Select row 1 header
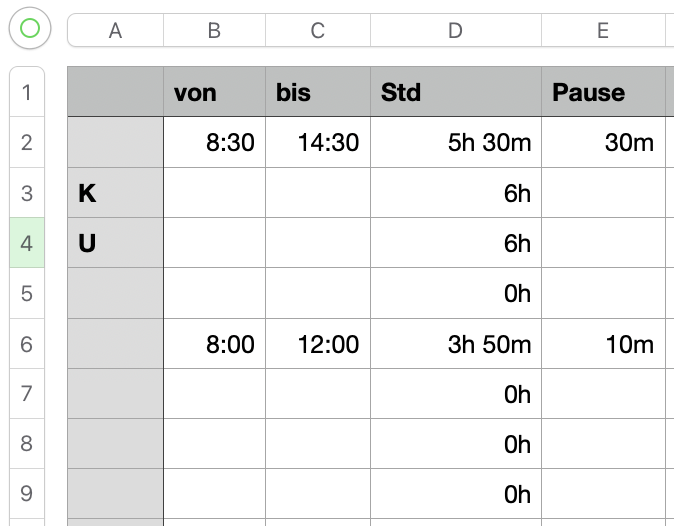Image resolution: width=674 pixels, height=526 pixels. coord(26,93)
